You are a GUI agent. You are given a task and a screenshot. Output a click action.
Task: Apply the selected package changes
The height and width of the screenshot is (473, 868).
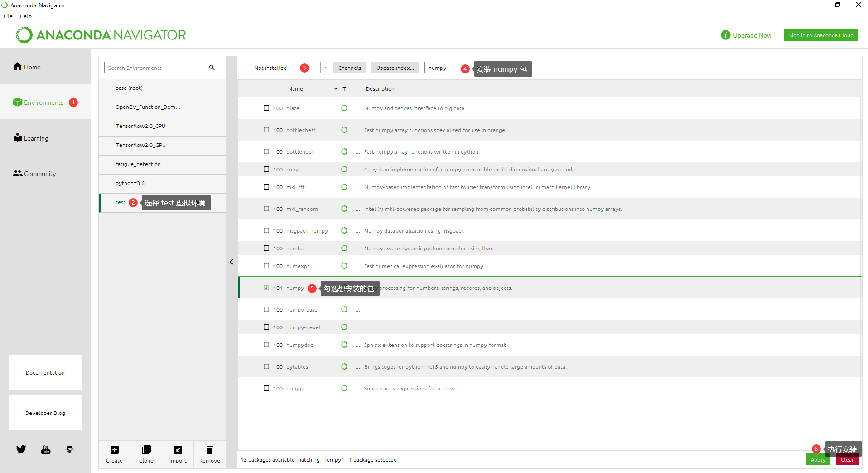(x=818, y=459)
